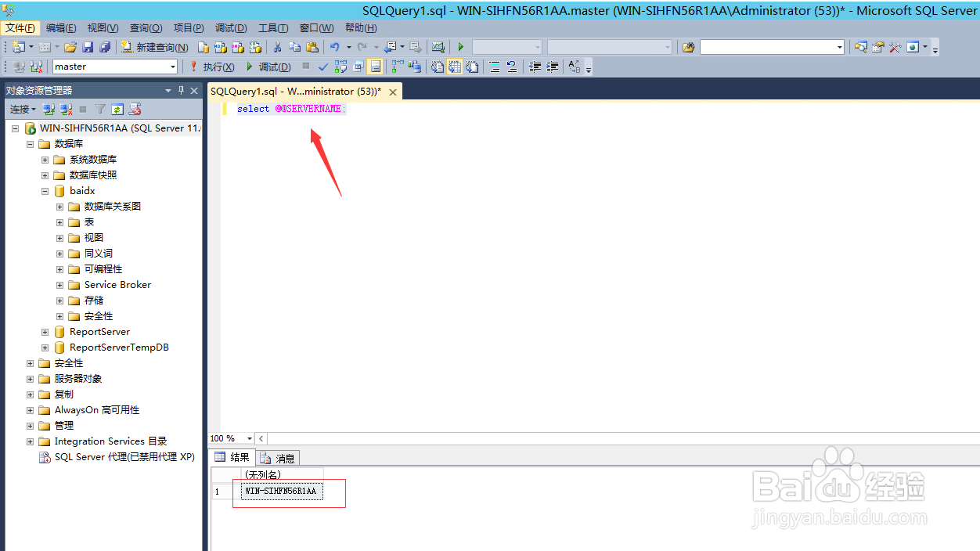980x551 pixels.
Task: Click the Save All toolbar icon
Action: tap(104, 47)
